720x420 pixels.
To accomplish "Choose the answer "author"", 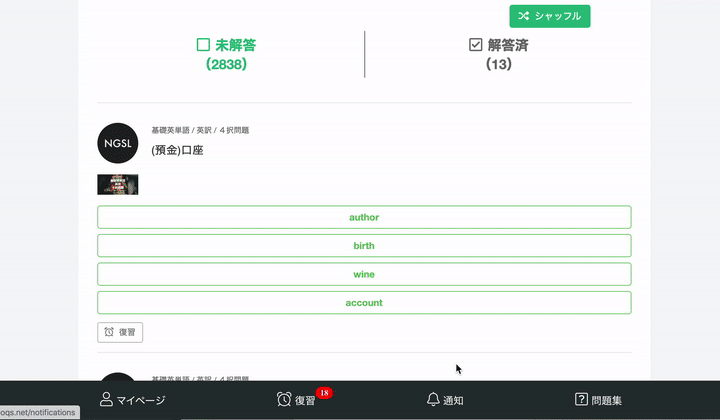I will (364, 217).
